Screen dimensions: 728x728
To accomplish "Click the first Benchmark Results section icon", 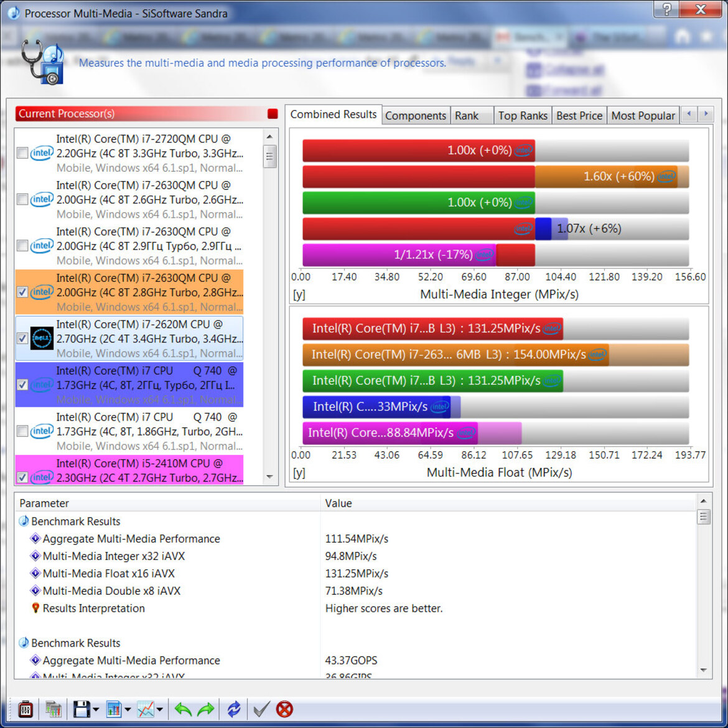I will pyautogui.click(x=23, y=521).
